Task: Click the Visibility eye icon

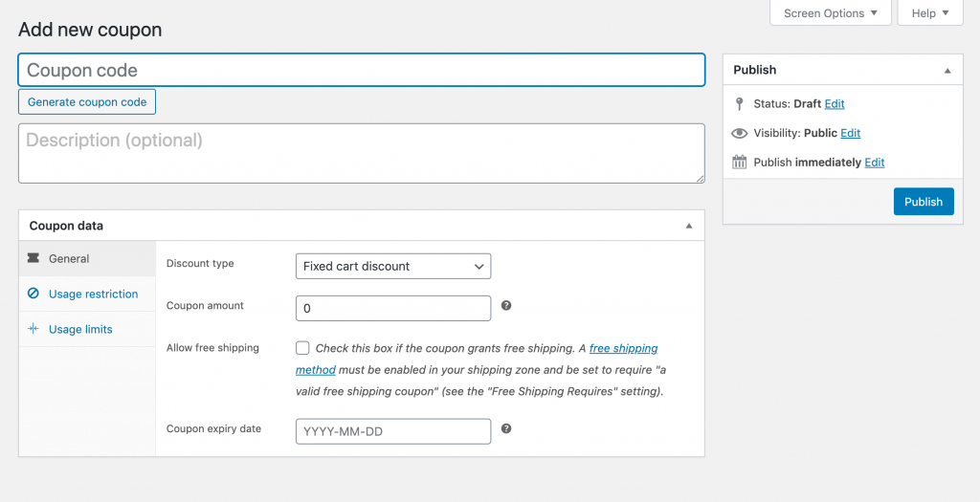Action: coord(740,133)
